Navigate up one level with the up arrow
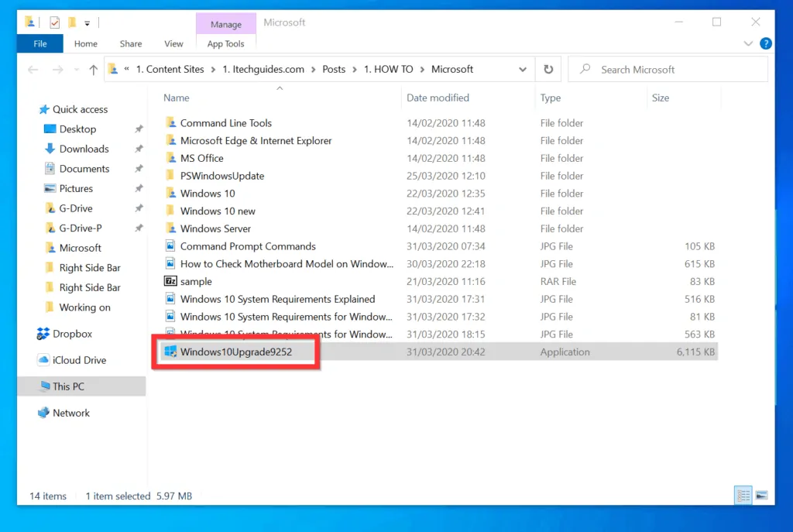 pyautogui.click(x=92, y=70)
